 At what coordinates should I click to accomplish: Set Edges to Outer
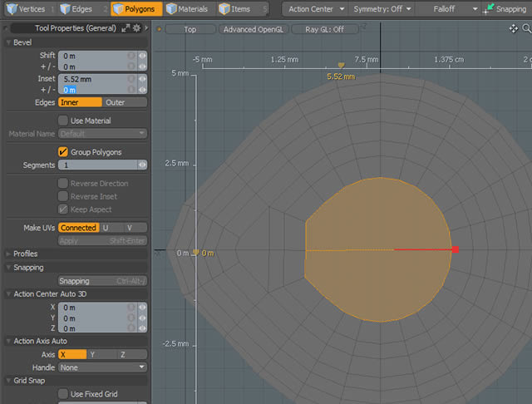[125, 102]
